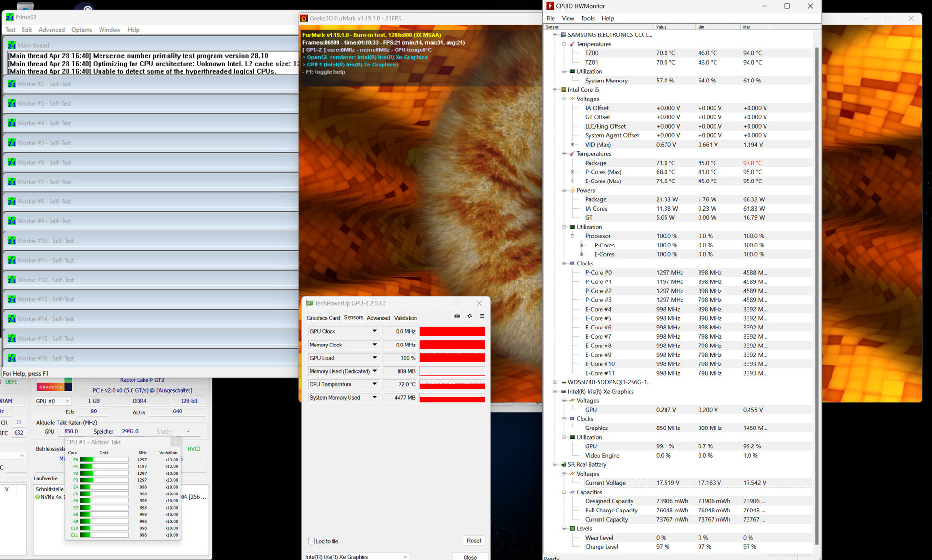This screenshot has height=560, width=932.
Task: Open the Prime95 Test menu
Action: pos(10,30)
